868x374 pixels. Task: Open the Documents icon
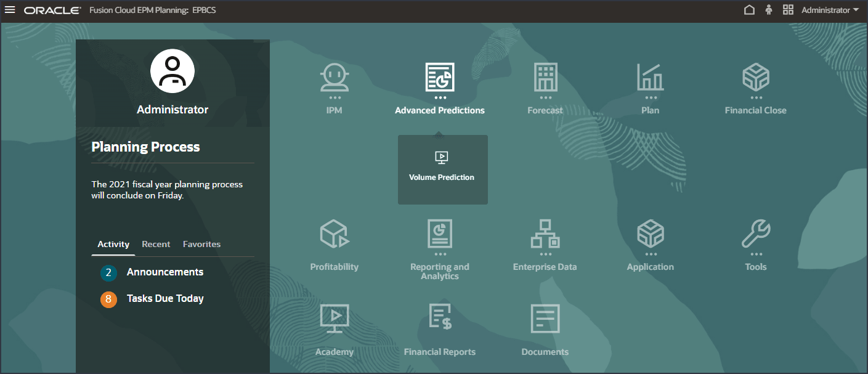tap(545, 319)
